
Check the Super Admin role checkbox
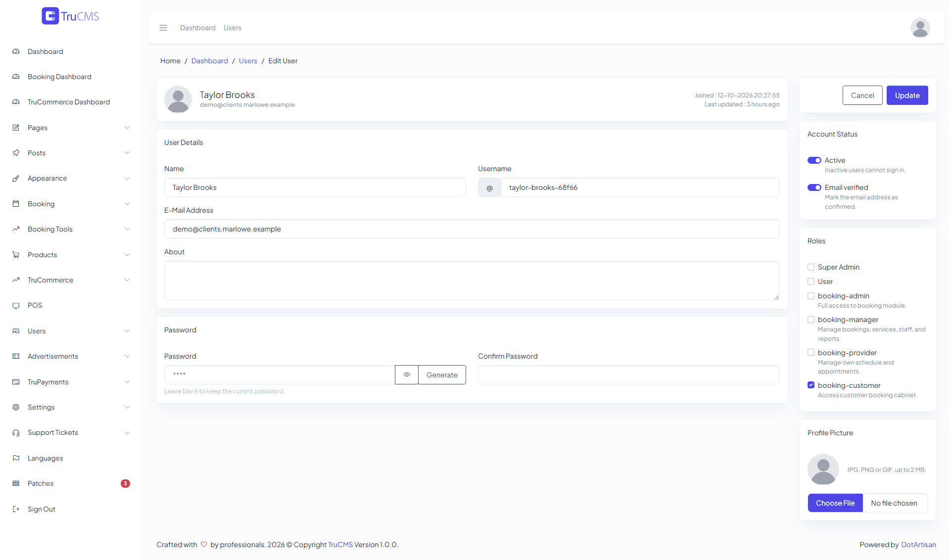(x=811, y=267)
